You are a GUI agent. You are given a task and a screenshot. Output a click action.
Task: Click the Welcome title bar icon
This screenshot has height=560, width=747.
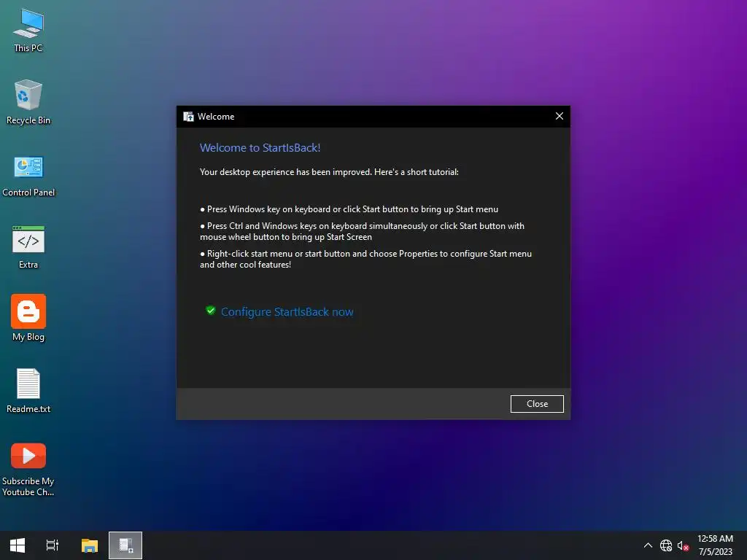pos(189,117)
